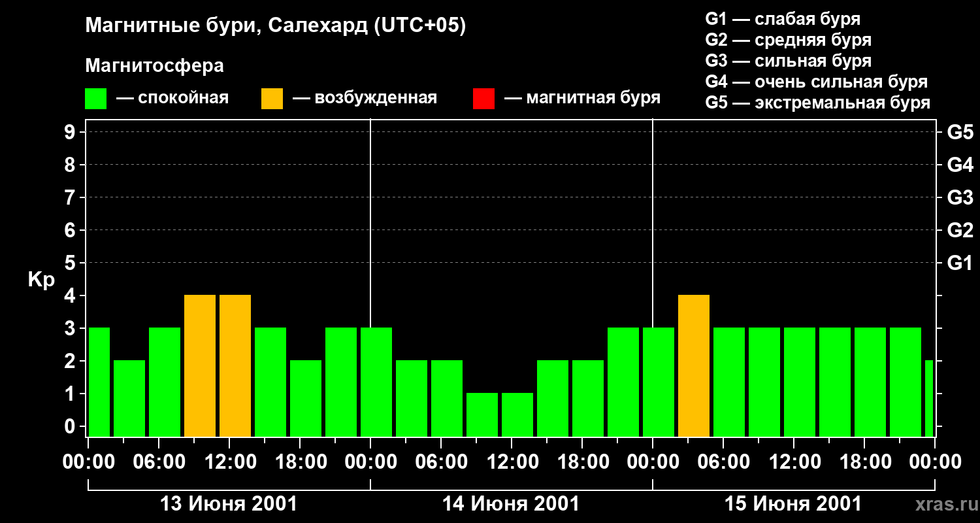
Task: Click the '15 Июня 2001' date label
Action: click(x=793, y=504)
